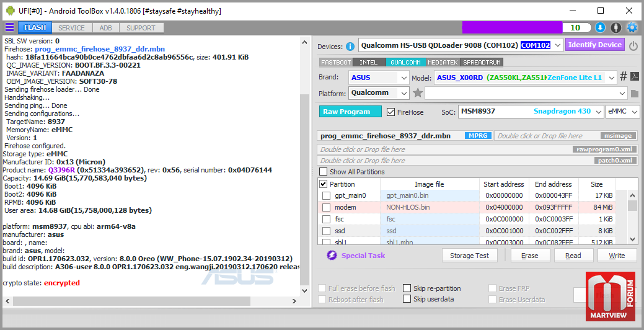Click the favorite star icon

[x=417, y=93]
